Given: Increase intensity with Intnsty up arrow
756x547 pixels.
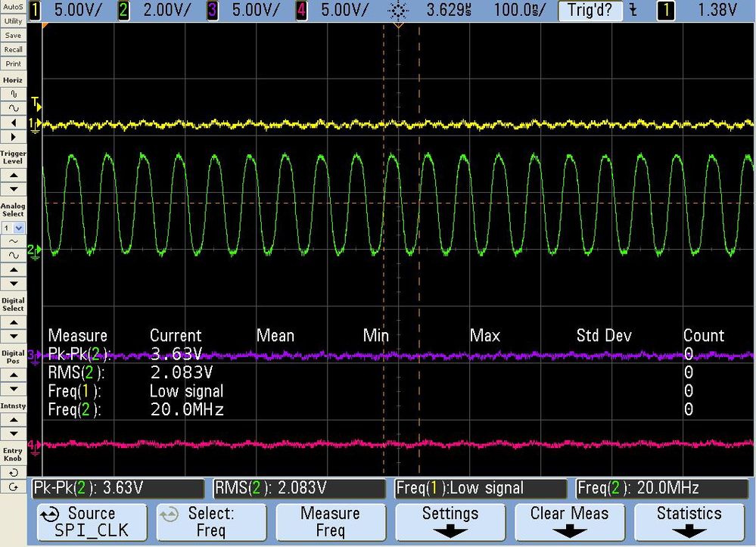Looking at the screenshot, I should pyautogui.click(x=14, y=420).
